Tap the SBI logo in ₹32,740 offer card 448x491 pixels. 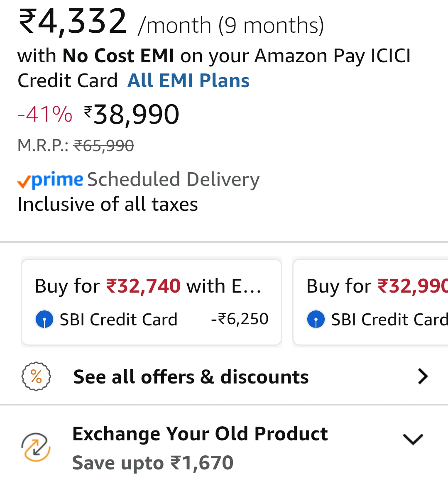[x=44, y=320]
